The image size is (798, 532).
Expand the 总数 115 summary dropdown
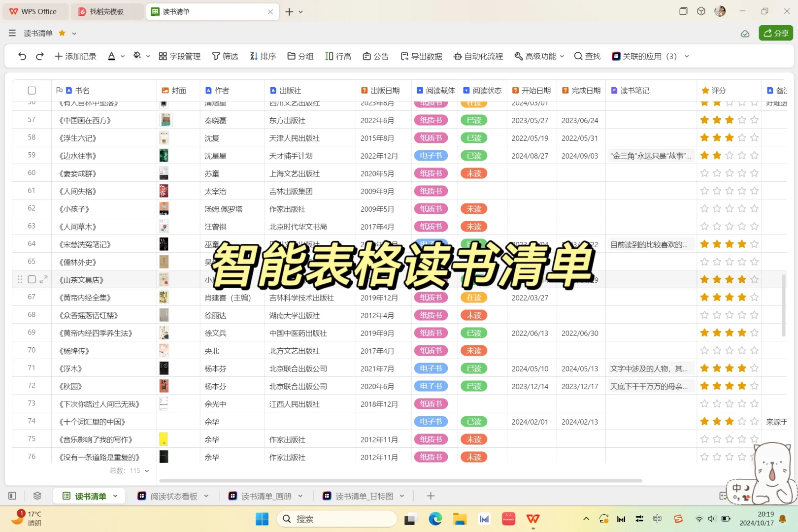tap(147, 471)
